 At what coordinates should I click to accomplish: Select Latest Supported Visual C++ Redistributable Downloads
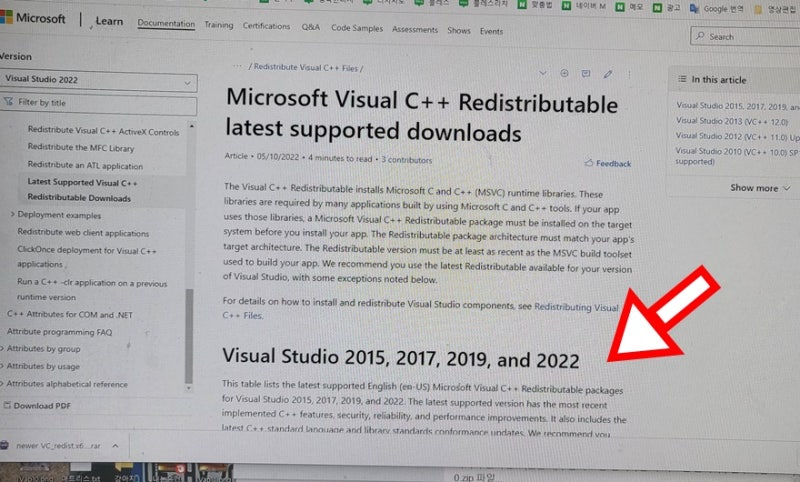pos(82,190)
